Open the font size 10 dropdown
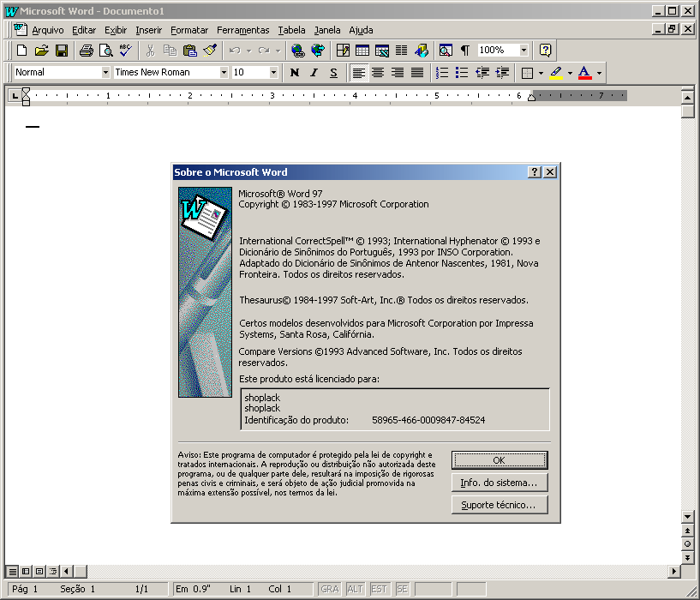 click(x=273, y=72)
